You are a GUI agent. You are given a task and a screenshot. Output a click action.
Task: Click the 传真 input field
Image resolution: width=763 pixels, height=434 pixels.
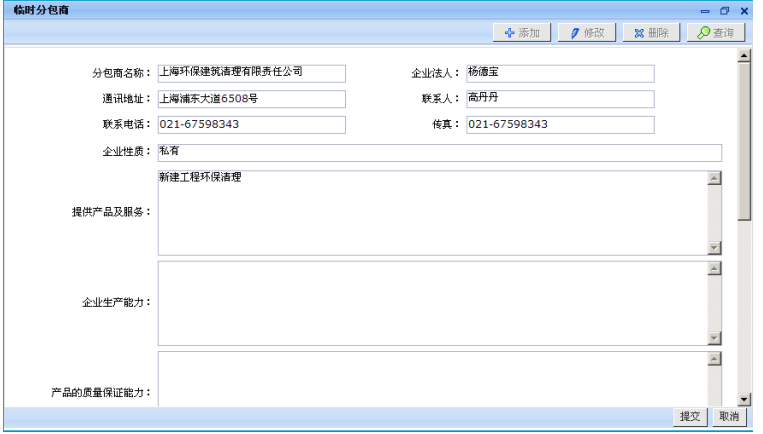pos(560,125)
